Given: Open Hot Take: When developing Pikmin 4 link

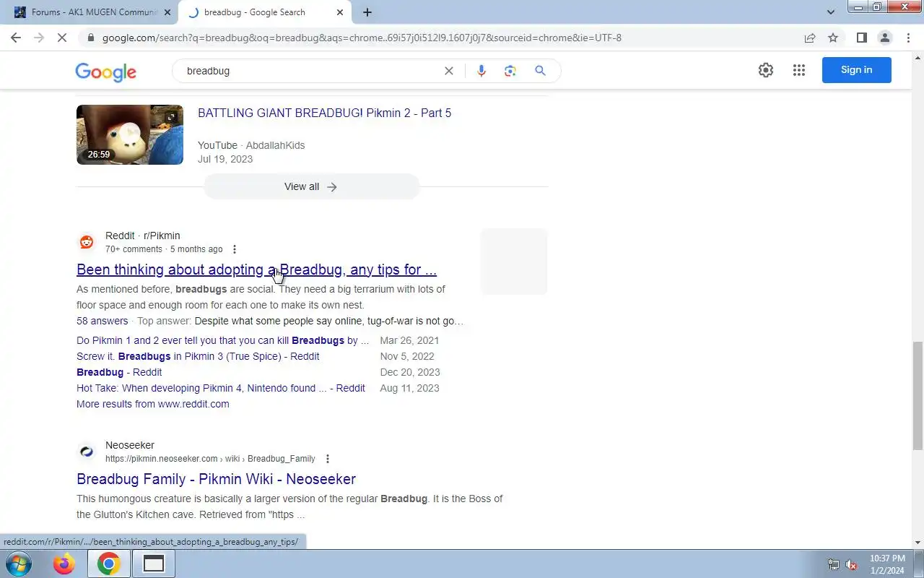Looking at the screenshot, I should click(x=221, y=388).
